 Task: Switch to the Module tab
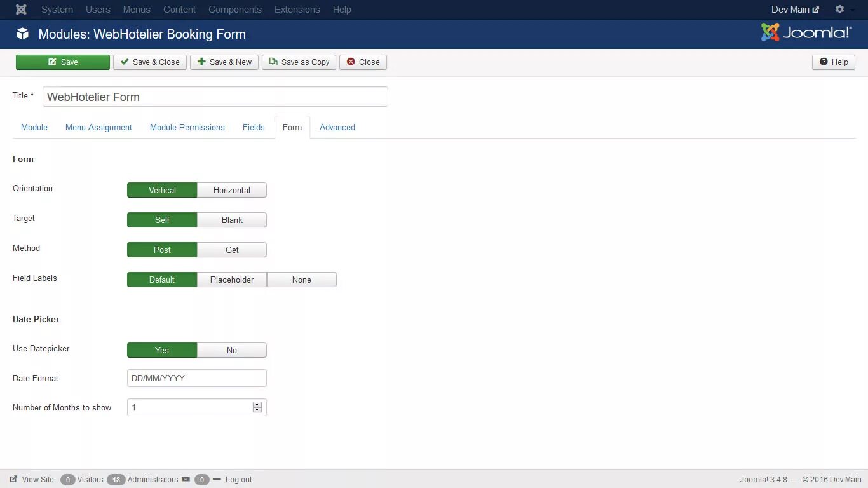pos(34,127)
